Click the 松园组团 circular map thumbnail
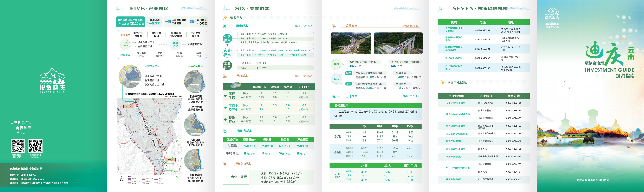This screenshot has height=192, width=644. pos(195,125)
